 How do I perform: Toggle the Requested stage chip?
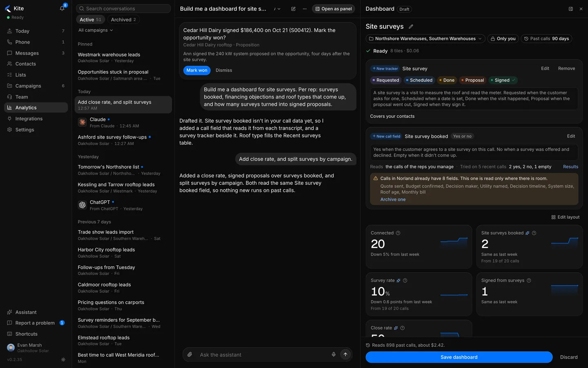[385, 80]
